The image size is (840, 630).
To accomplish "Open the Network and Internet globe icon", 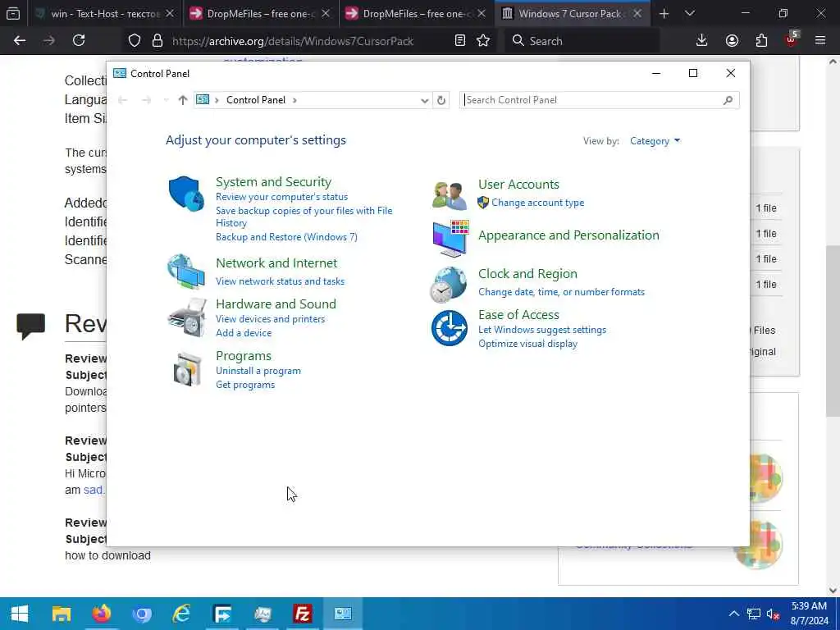I will [x=186, y=272].
